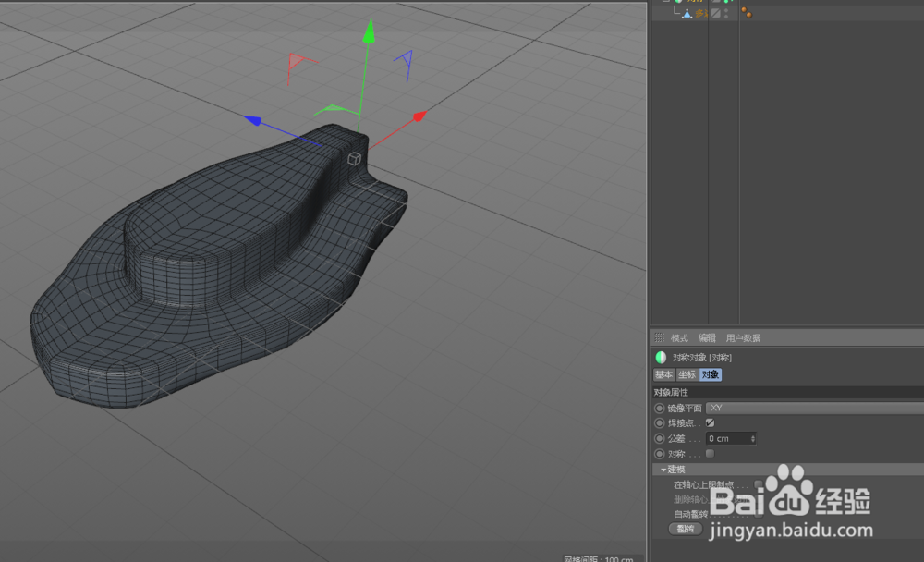
Task: Click the green plane-constraint corner handle
Action: pyautogui.click(x=334, y=110)
